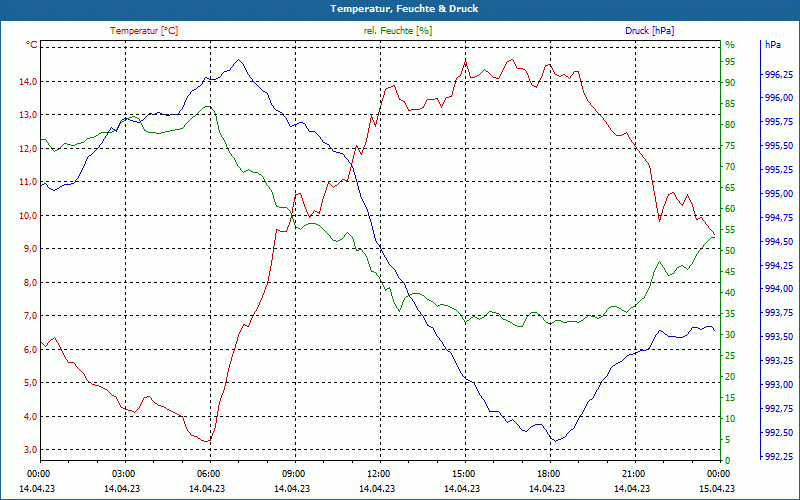The width and height of the screenshot is (800, 500).
Task: Click the pressure tick value '993,25'
Action: click(779, 361)
